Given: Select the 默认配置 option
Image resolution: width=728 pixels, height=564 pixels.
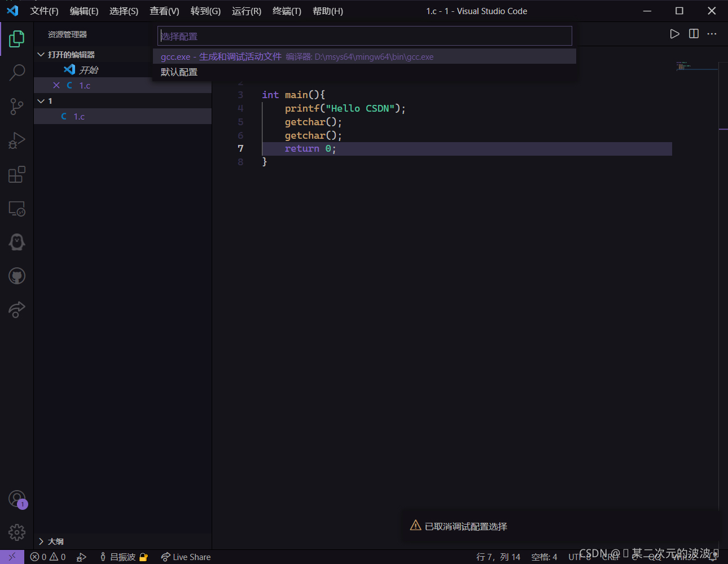Looking at the screenshot, I should [x=365, y=72].
